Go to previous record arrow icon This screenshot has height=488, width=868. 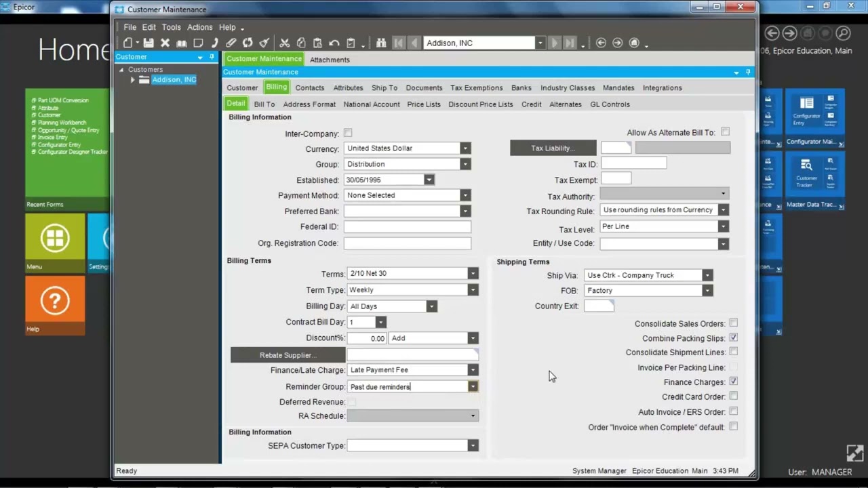tap(414, 43)
